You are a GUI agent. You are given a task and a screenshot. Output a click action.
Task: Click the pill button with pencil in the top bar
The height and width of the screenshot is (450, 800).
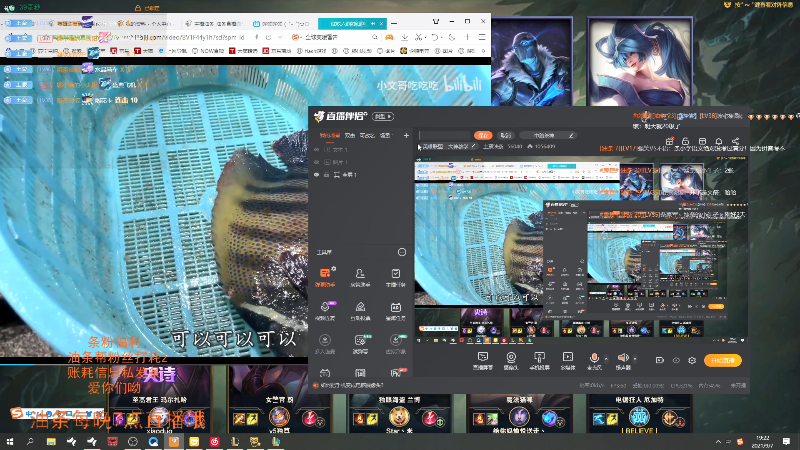pyautogui.click(x=548, y=135)
